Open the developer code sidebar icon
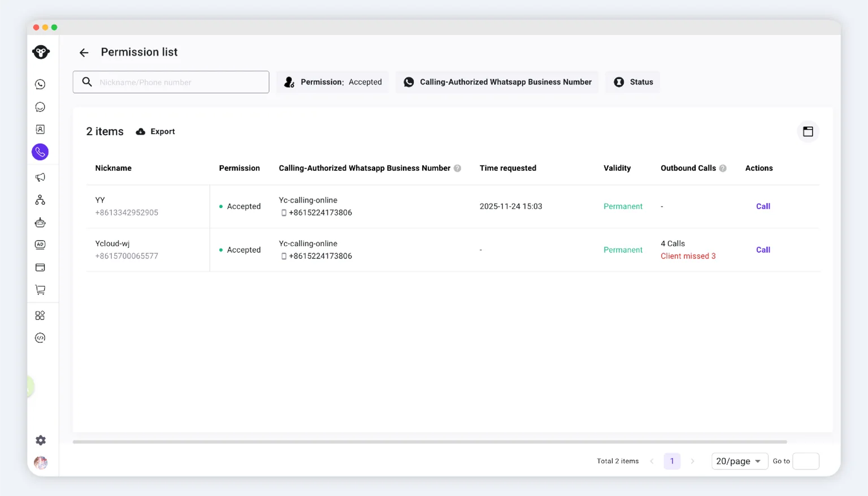868x496 pixels. (x=40, y=338)
